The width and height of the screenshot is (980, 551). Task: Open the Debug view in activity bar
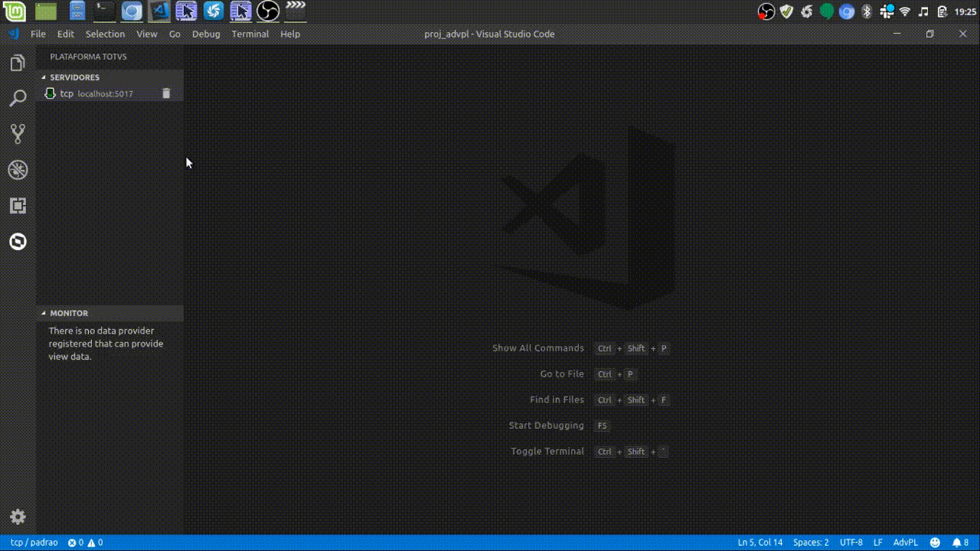coord(18,170)
